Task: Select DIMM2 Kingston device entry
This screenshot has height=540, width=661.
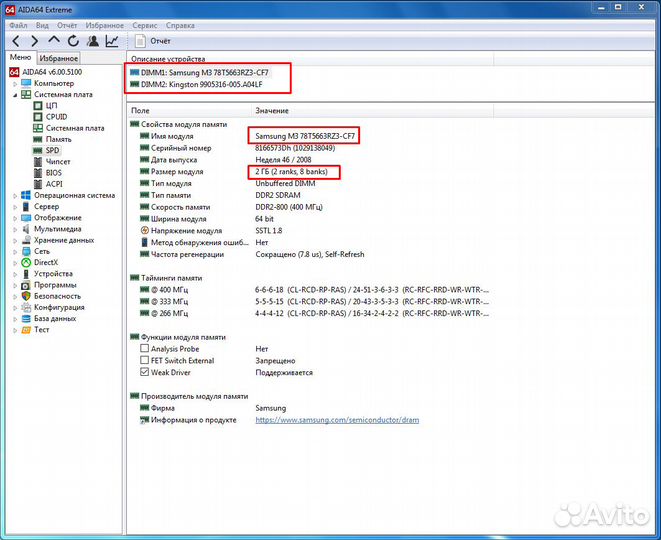Action: click(196, 84)
